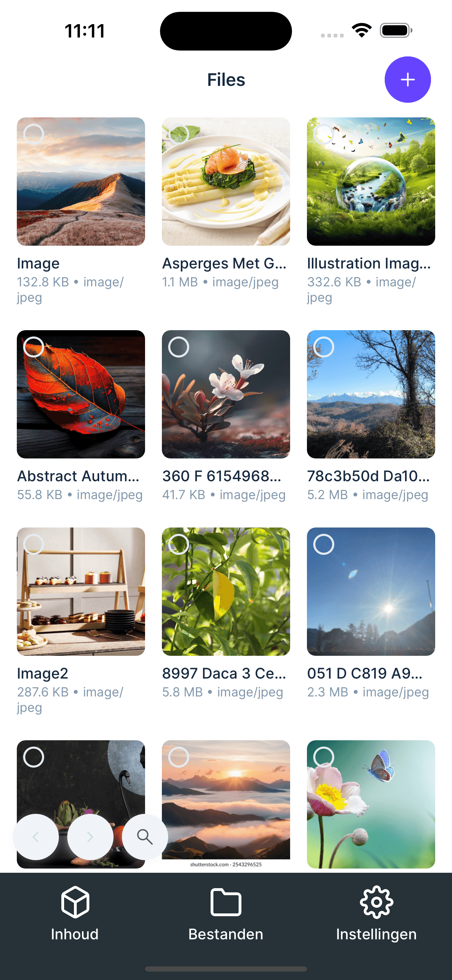Toggle selection on 051 D C819 sun photo
The height and width of the screenshot is (980, 452).
324,544
